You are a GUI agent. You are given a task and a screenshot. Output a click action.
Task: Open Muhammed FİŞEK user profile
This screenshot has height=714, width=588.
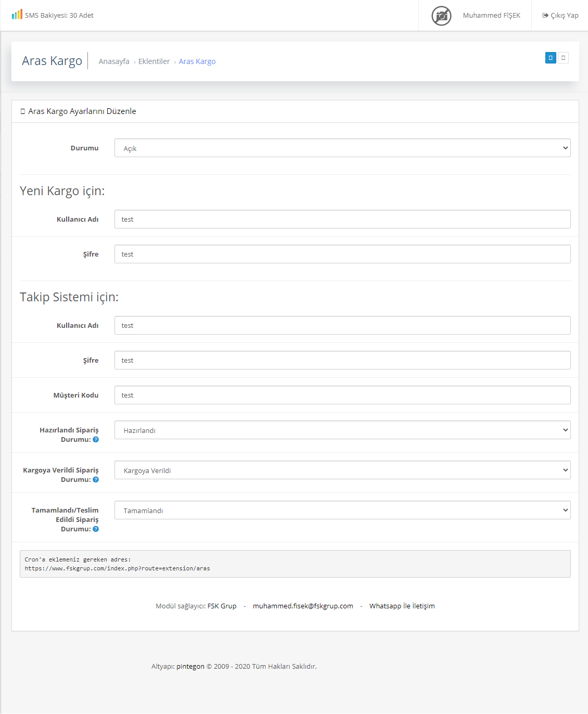click(x=492, y=16)
